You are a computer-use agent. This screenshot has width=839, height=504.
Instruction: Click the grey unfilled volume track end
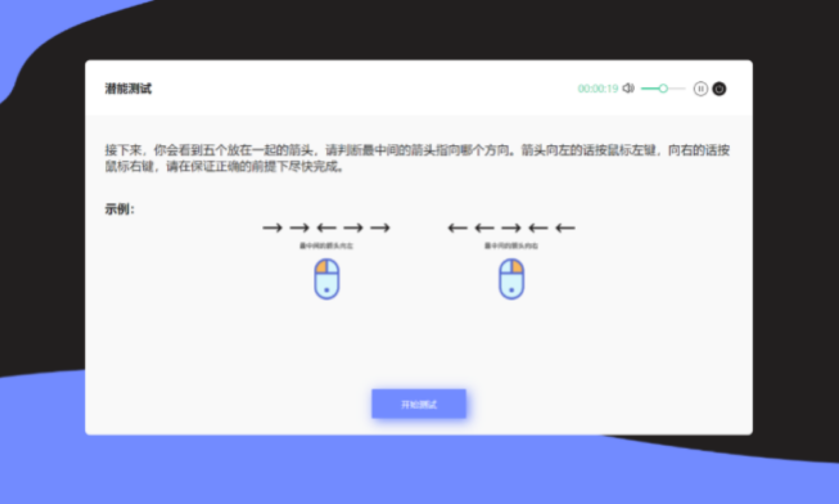(x=681, y=88)
